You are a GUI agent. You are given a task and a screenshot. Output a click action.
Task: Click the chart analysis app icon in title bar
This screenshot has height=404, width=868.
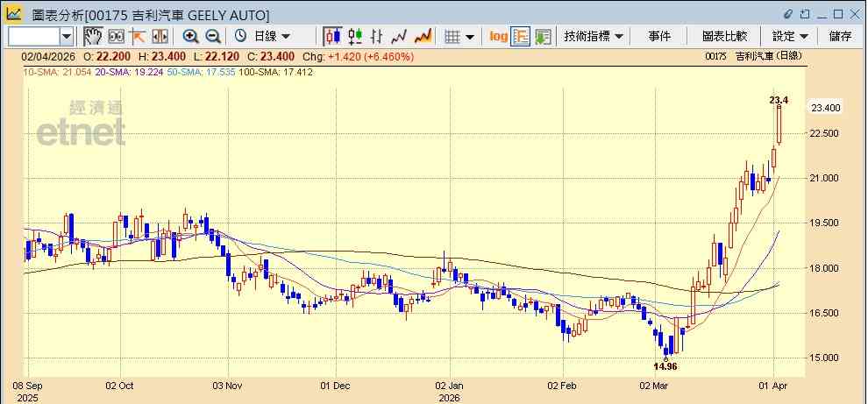(14, 14)
